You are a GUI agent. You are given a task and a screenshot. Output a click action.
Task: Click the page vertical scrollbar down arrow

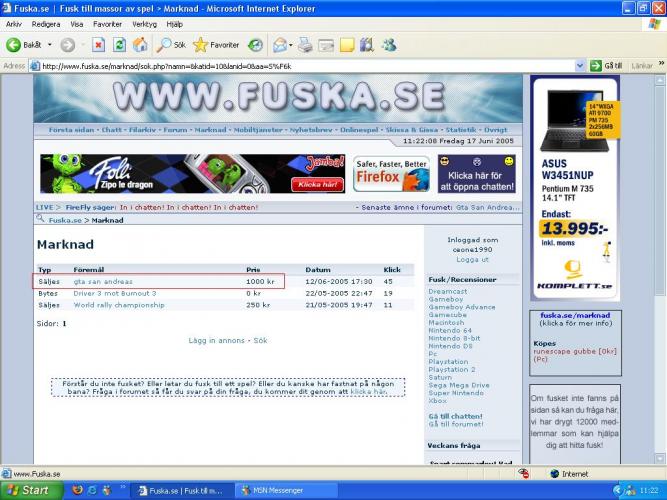tap(660, 459)
